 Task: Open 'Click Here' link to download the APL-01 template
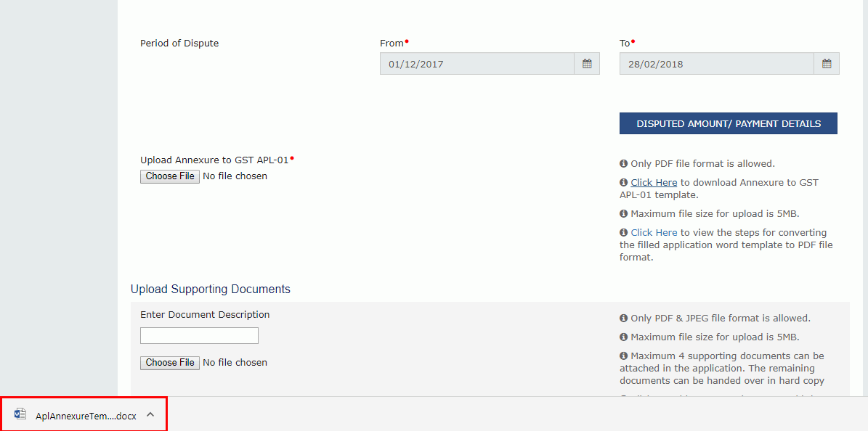click(x=653, y=182)
